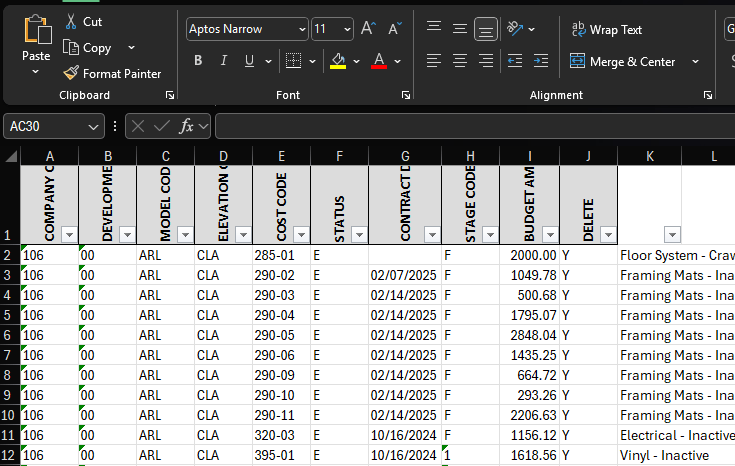The height and width of the screenshot is (466, 735).
Task: Click the Merge & Center button
Action: pyautogui.click(x=622, y=61)
